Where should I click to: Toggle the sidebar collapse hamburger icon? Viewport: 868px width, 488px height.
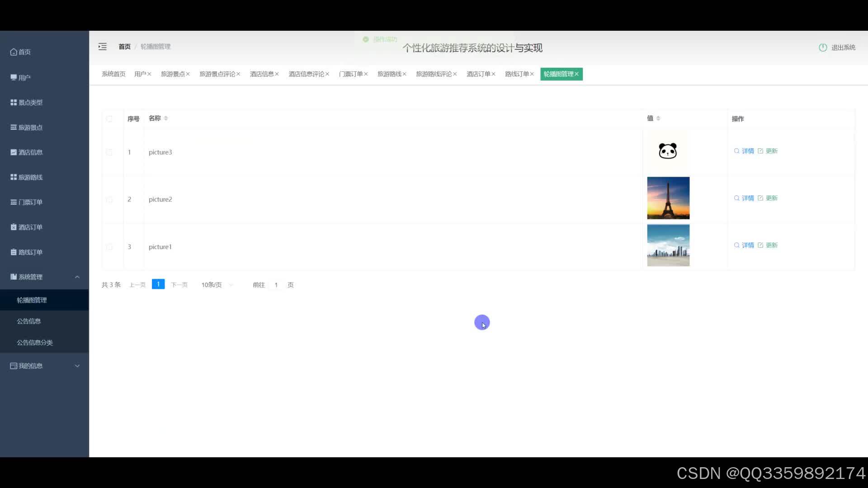pyautogui.click(x=103, y=47)
